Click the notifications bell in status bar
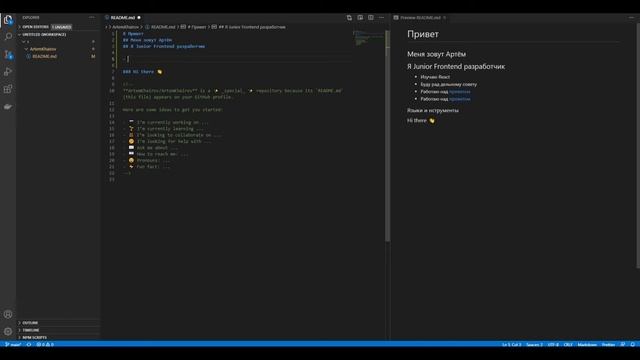Viewport: 640px width, 360px height. 633,344
